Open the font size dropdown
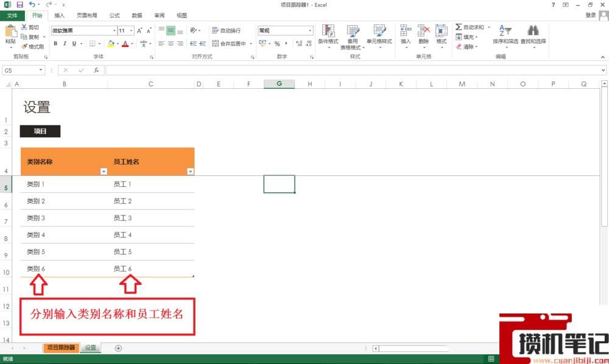Image resolution: width=609 pixels, height=364 pixels. tap(132, 30)
